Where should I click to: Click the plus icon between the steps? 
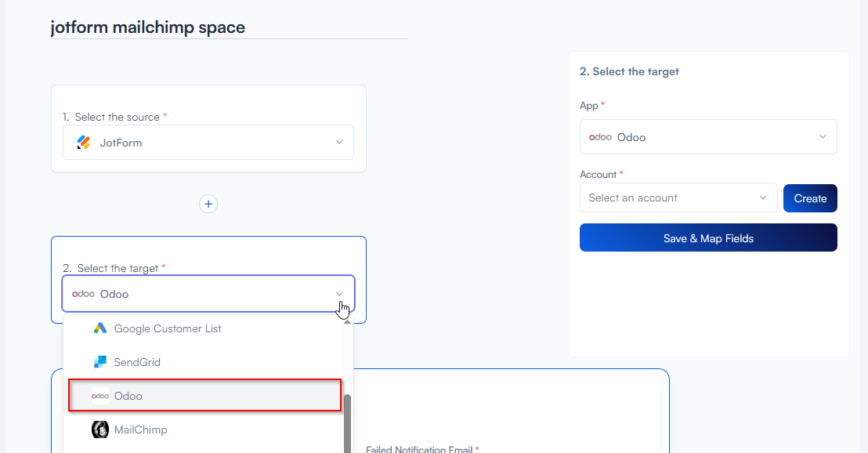click(x=208, y=204)
